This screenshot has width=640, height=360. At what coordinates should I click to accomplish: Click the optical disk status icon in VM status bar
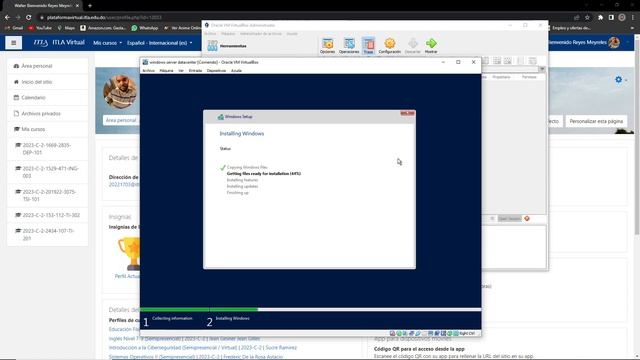(x=399, y=333)
